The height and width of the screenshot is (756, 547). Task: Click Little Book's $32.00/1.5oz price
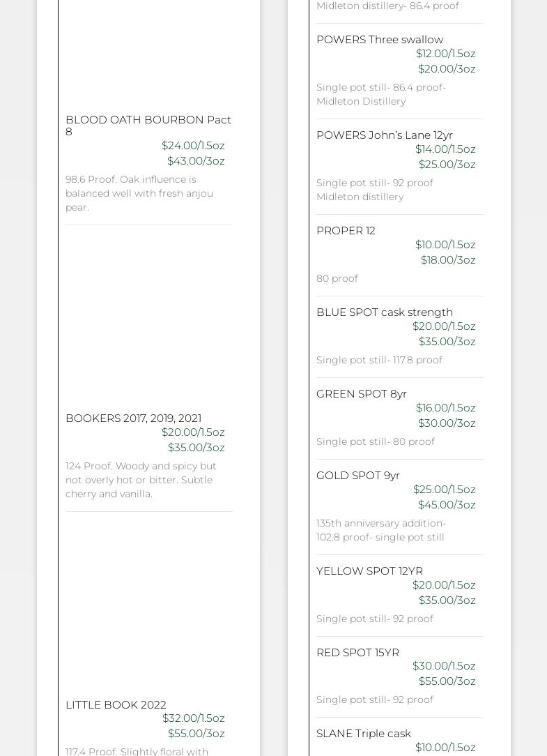pos(193,718)
